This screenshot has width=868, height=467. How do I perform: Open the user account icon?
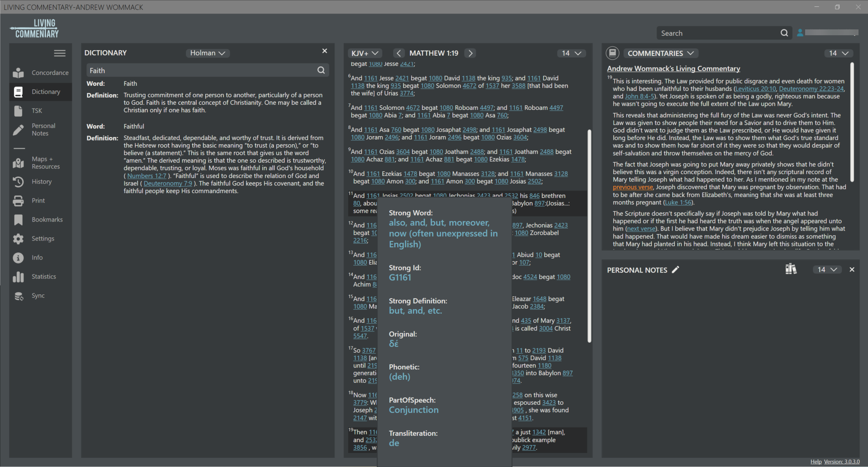[800, 33]
